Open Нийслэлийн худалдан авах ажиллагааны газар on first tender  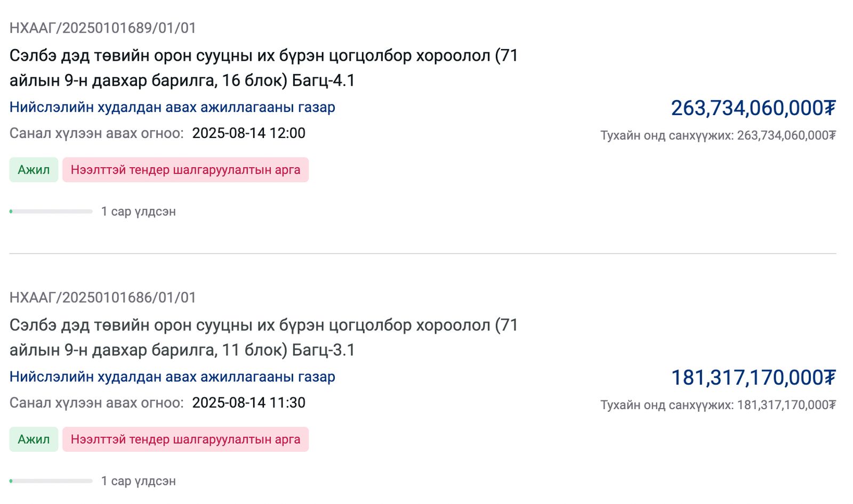[x=172, y=107]
